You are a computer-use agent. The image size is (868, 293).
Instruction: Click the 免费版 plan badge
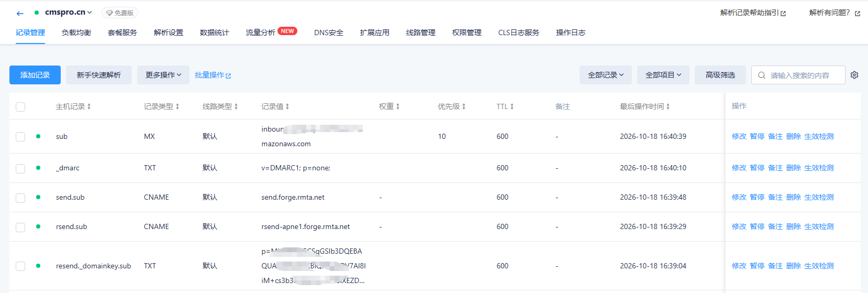[x=120, y=13]
